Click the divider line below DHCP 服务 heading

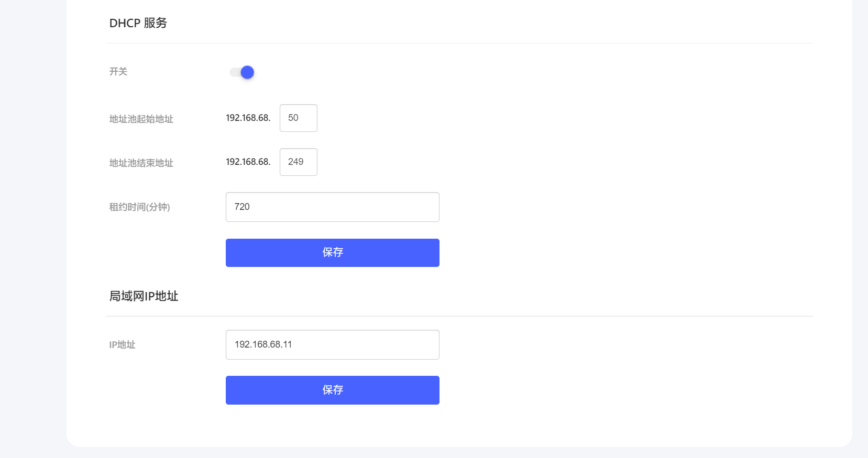click(459, 43)
